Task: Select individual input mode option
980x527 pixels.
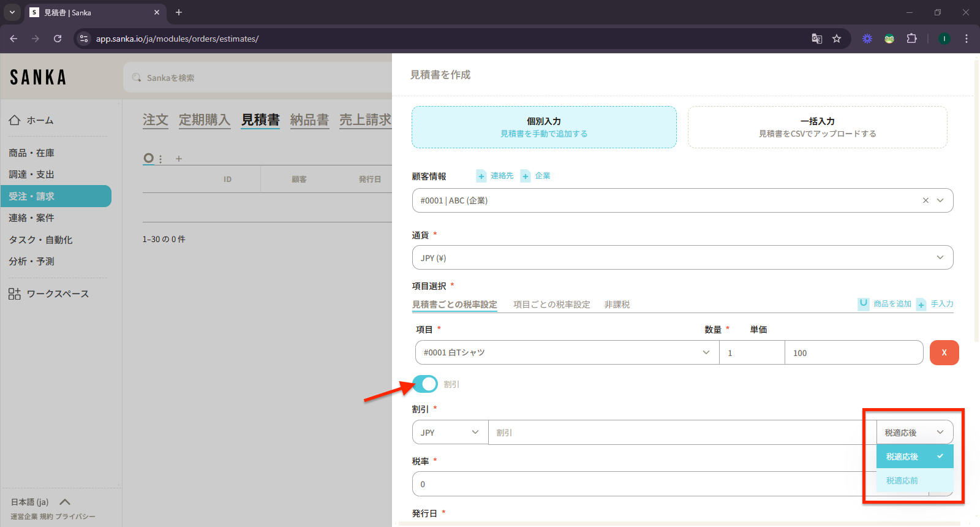Action: tap(544, 127)
